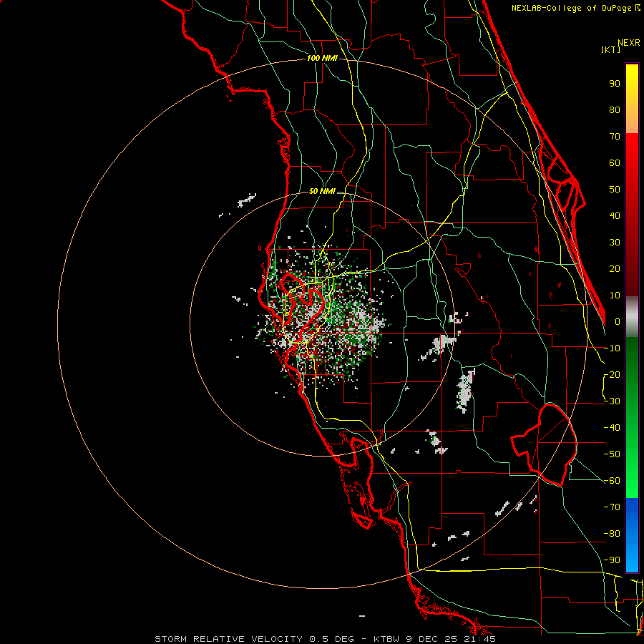Viewport: 644px width, 644px height.
Task: Click the [KT] units label
Action: (611, 49)
